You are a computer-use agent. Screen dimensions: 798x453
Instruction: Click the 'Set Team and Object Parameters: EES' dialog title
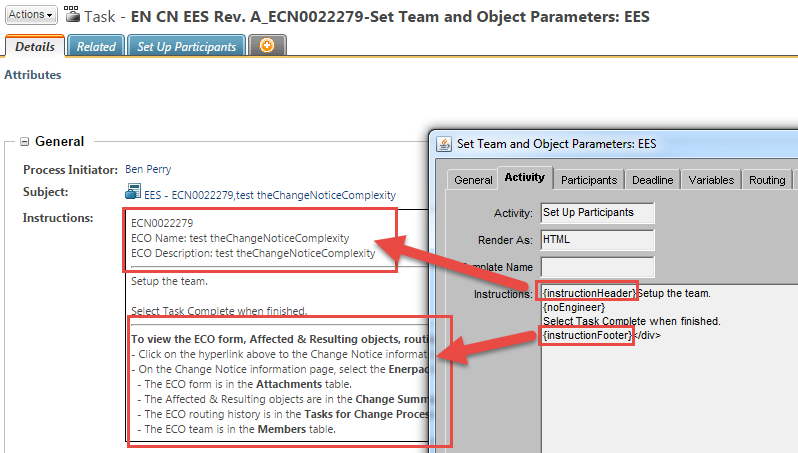coord(556,144)
